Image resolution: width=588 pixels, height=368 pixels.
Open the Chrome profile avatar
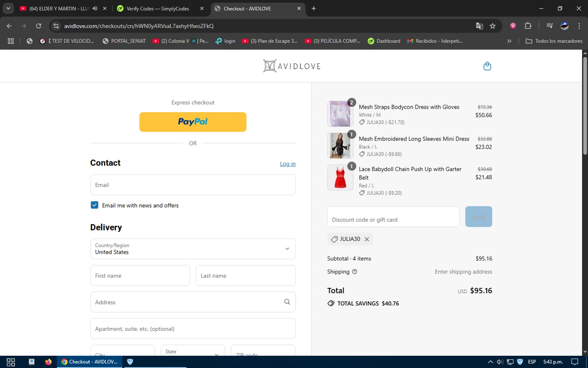point(564,26)
